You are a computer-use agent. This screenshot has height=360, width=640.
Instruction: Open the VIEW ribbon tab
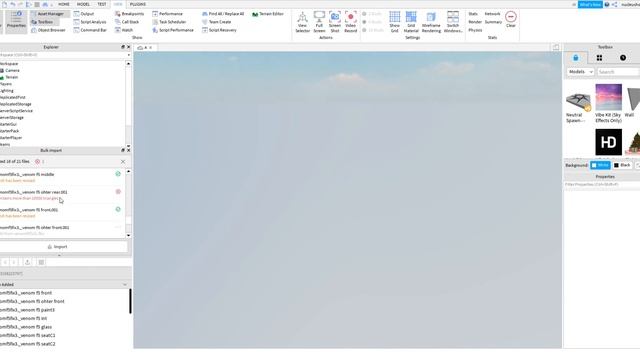[x=118, y=4]
